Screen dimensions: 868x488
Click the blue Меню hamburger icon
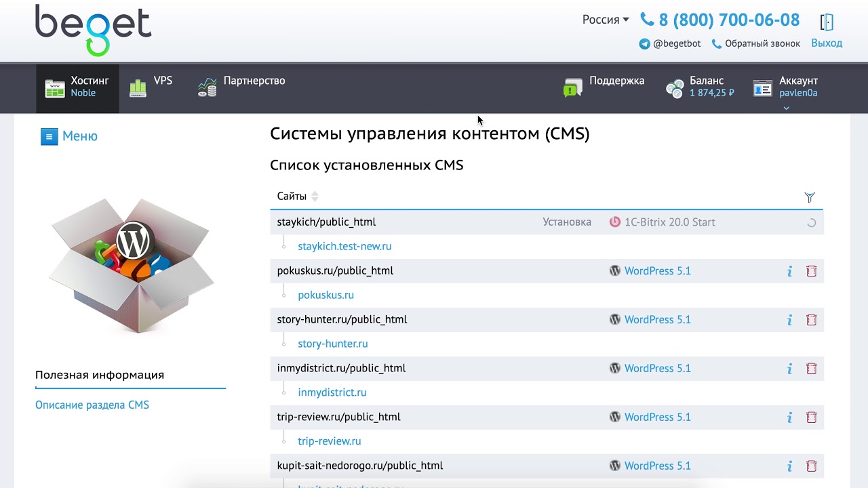(x=49, y=136)
